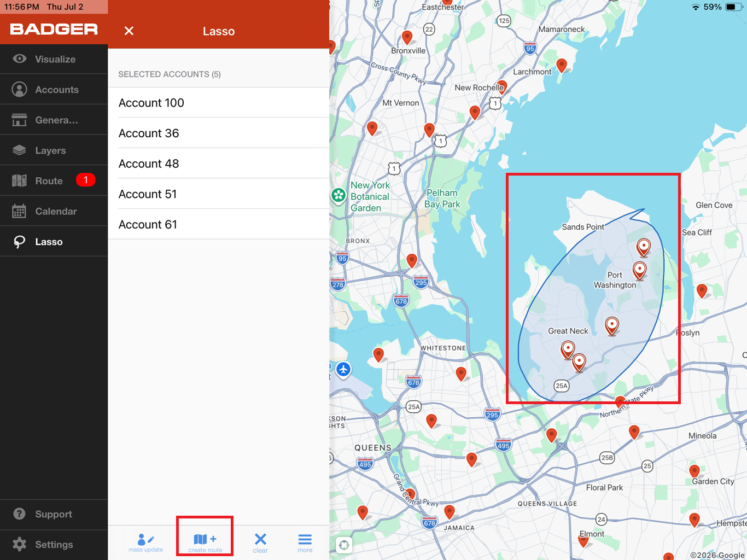The height and width of the screenshot is (560, 747).
Task: Tap the New York Botanical Garden marker
Action: pos(339,195)
